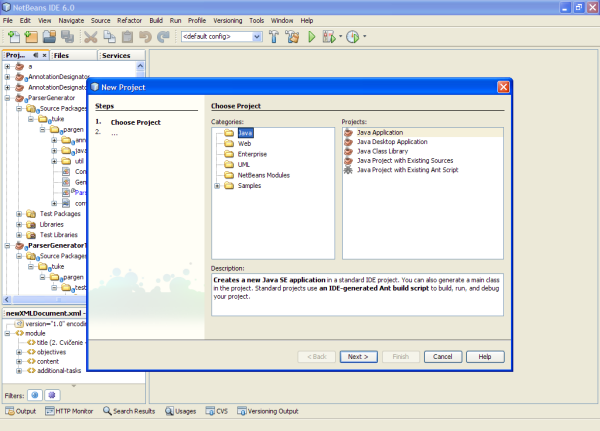
Task: Expand the Samples category
Action: (x=217, y=185)
